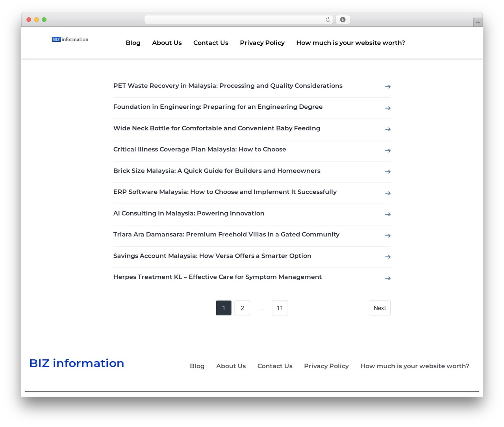Viewport: 504px width, 427px height.
Task: Open Savings Account Malaysia article title
Action: pos(212,256)
